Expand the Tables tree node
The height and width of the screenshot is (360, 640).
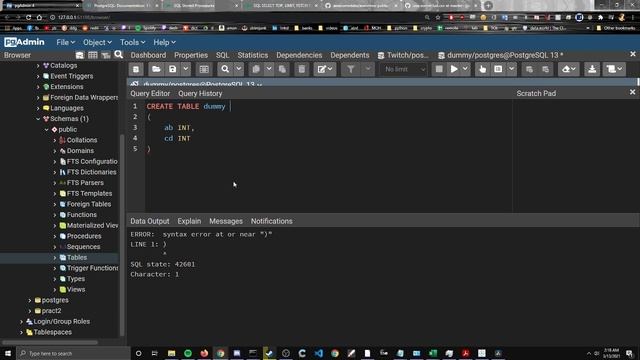point(55,258)
